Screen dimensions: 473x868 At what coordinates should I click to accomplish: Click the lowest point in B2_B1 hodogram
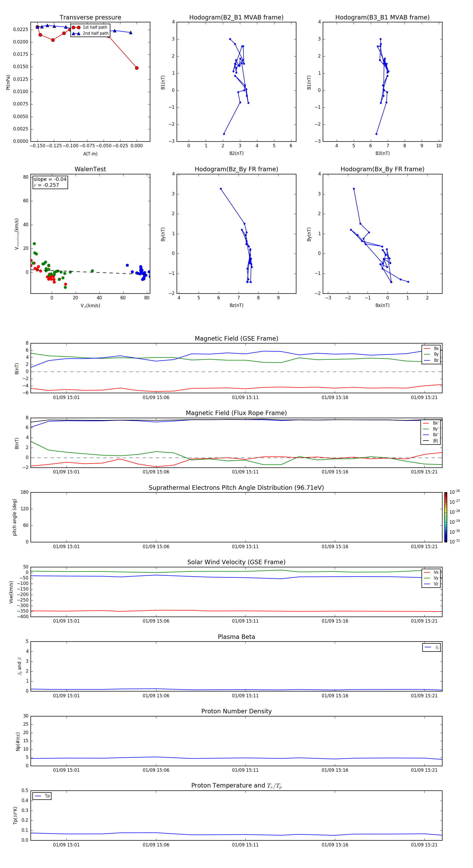pyautogui.click(x=224, y=134)
